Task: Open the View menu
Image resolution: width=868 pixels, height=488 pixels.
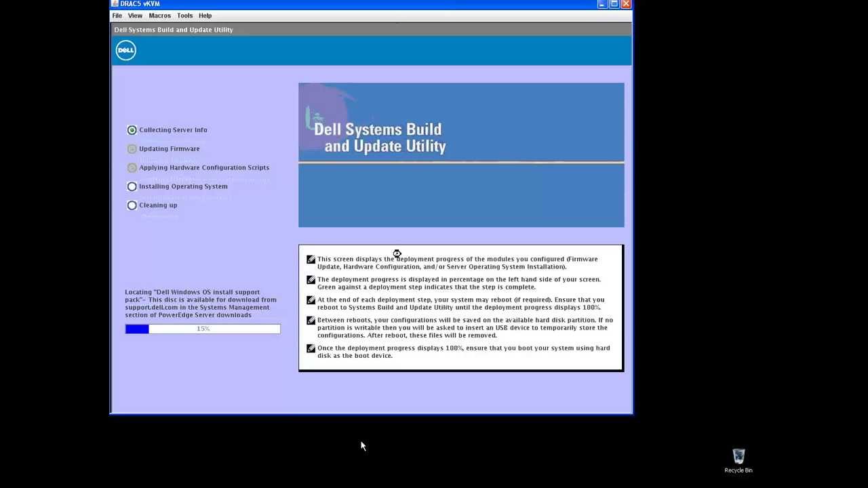Action: point(135,16)
